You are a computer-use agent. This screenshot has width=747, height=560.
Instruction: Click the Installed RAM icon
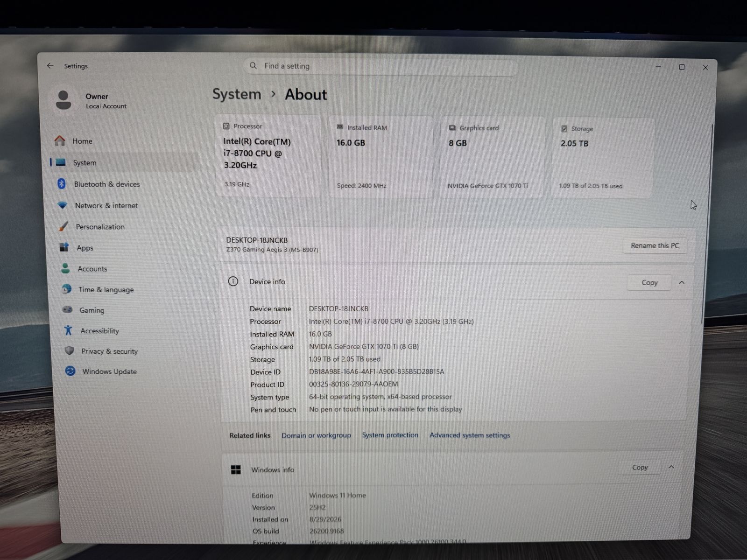(x=340, y=127)
